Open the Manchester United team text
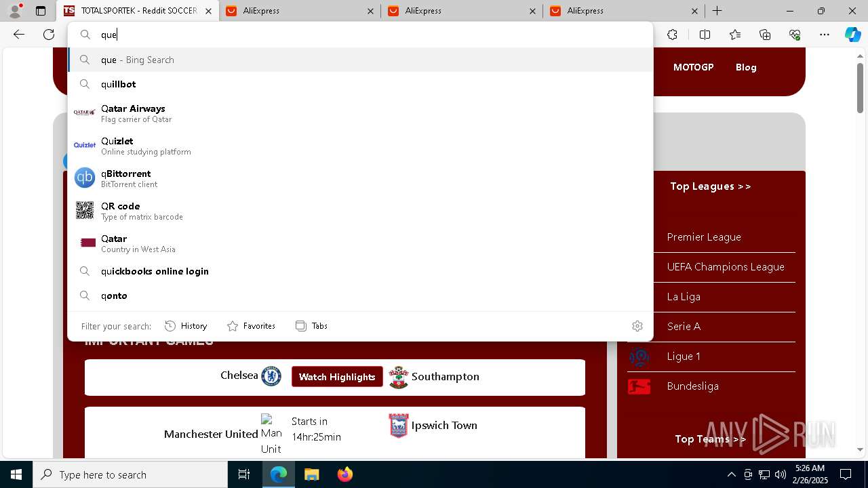This screenshot has width=868, height=488. tap(211, 434)
